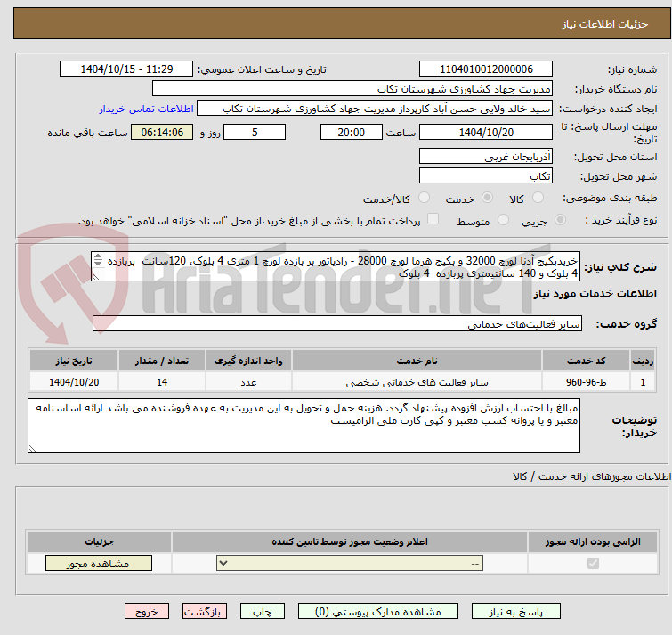Click the 'تاریخ نیاز' column header
The image size is (672, 635).
coord(74,361)
